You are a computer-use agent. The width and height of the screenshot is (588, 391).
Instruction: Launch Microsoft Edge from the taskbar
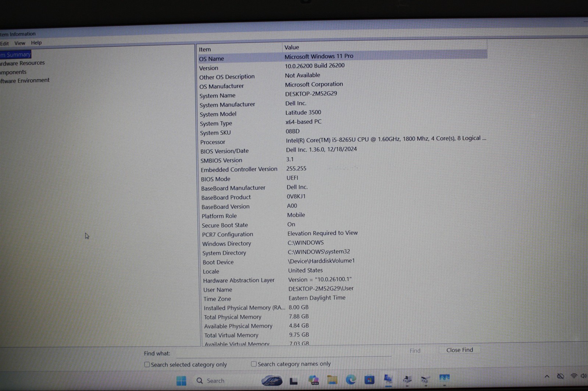[x=351, y=380]
